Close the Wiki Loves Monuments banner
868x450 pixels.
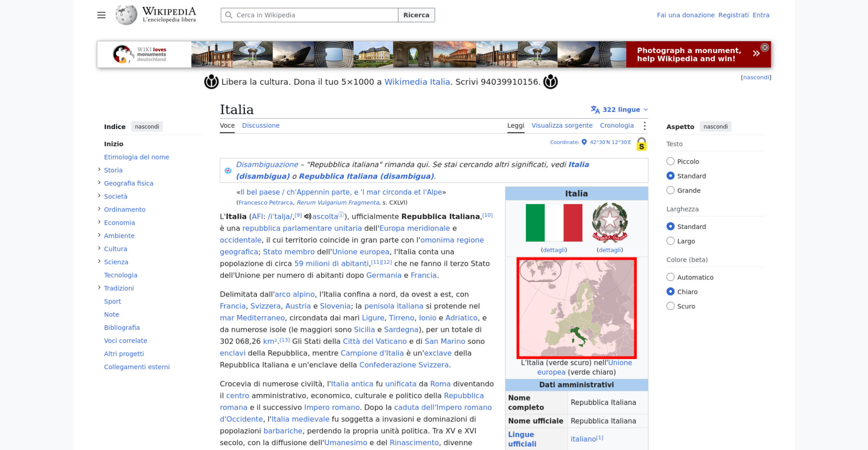coord(765,47)
